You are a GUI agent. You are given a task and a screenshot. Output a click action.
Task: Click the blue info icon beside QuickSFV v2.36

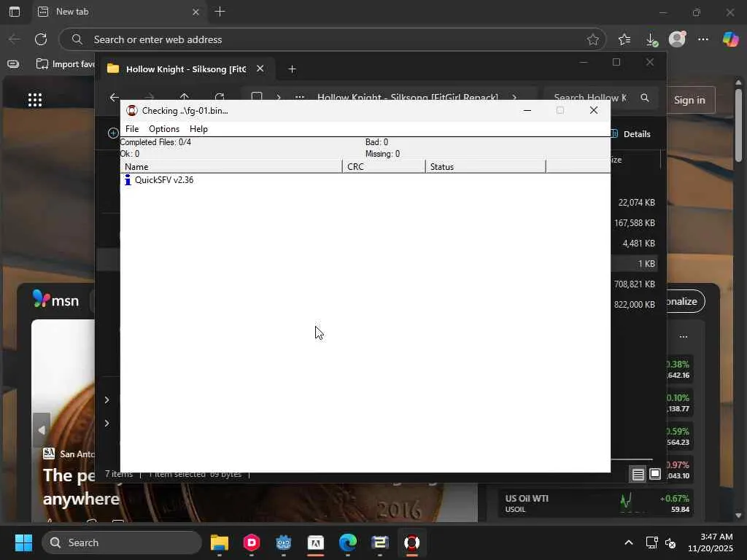(127, 180)
